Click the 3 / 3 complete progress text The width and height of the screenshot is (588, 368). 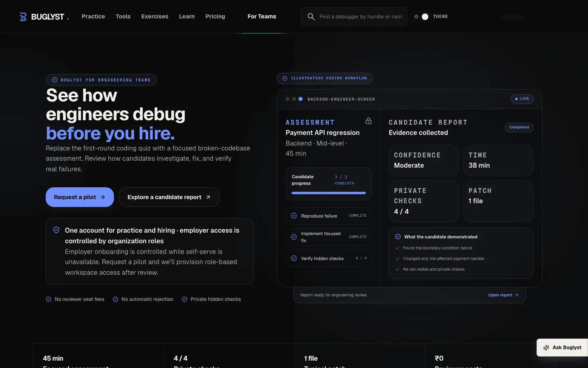pyautogui.click(x=344, y=180)
